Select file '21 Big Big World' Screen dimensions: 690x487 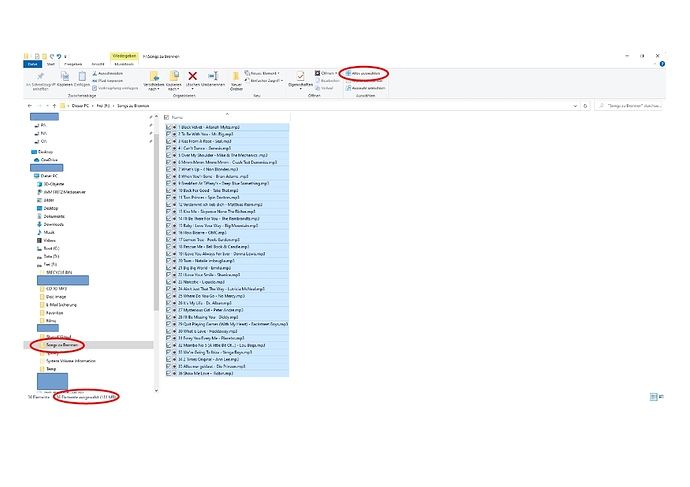(x=227, y=268)
